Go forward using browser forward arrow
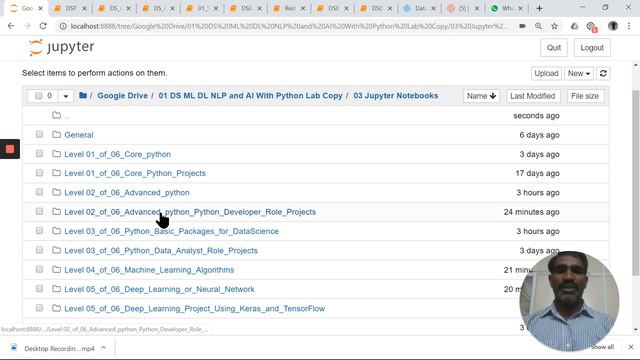 pos(27,26)
